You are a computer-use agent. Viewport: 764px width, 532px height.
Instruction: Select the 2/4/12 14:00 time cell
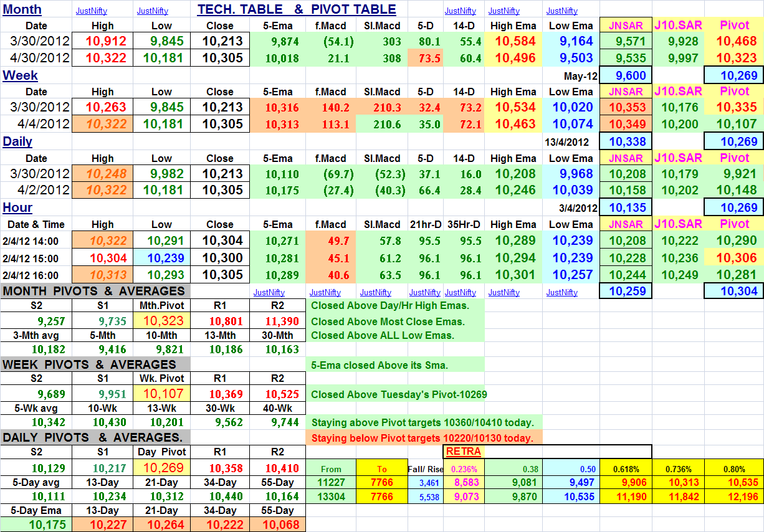pos(36,240)
